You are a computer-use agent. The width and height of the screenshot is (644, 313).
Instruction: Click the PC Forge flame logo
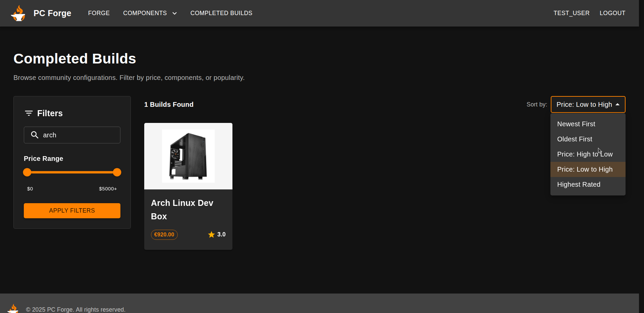[18, 13]
